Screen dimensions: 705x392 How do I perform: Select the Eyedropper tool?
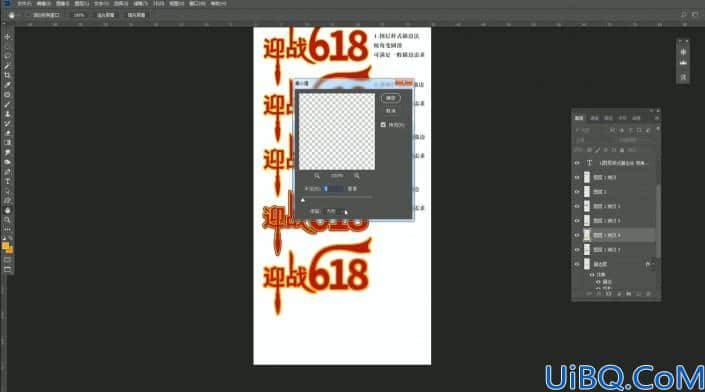[7, 85]
